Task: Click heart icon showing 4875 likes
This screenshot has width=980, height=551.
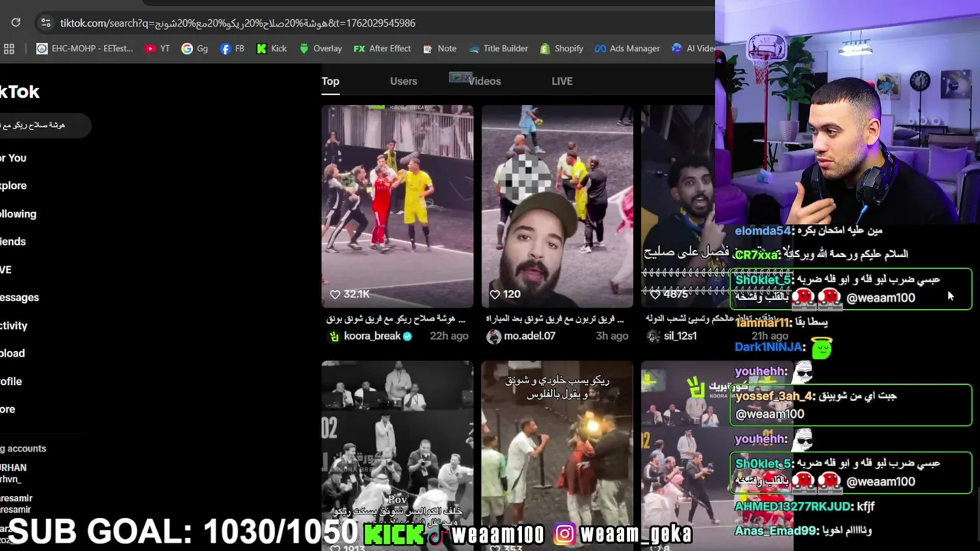Action: (x=655, y=295)
